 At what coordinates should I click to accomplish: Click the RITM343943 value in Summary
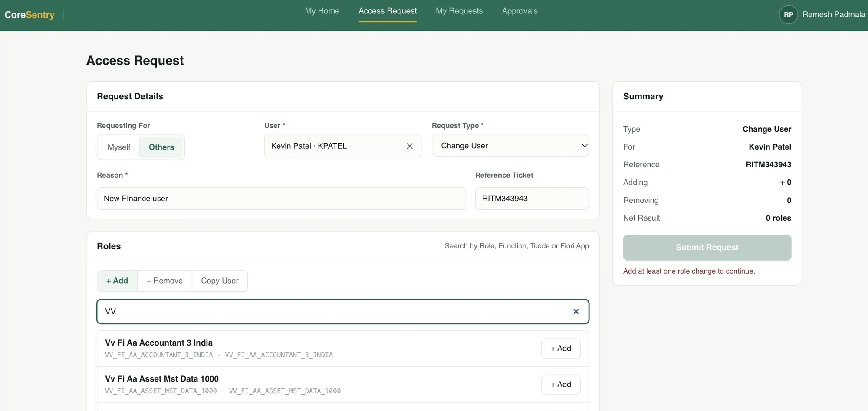coord(768,165)
